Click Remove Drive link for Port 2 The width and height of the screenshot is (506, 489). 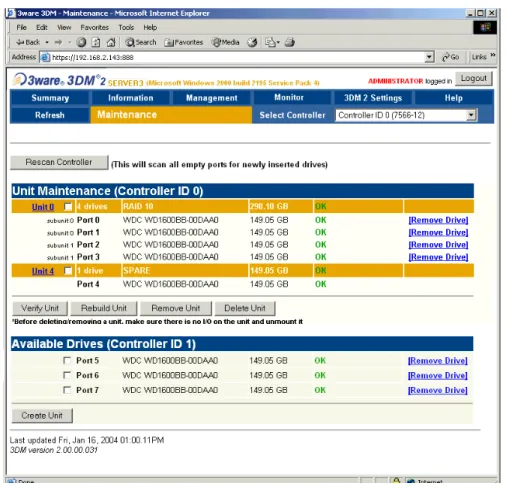[438, 245]
